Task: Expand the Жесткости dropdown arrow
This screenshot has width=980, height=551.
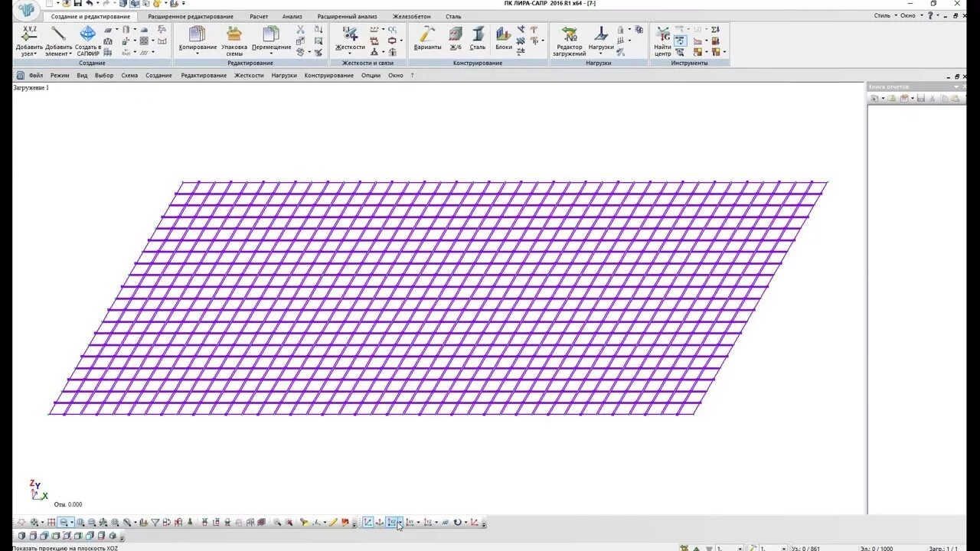Action: 350,54
